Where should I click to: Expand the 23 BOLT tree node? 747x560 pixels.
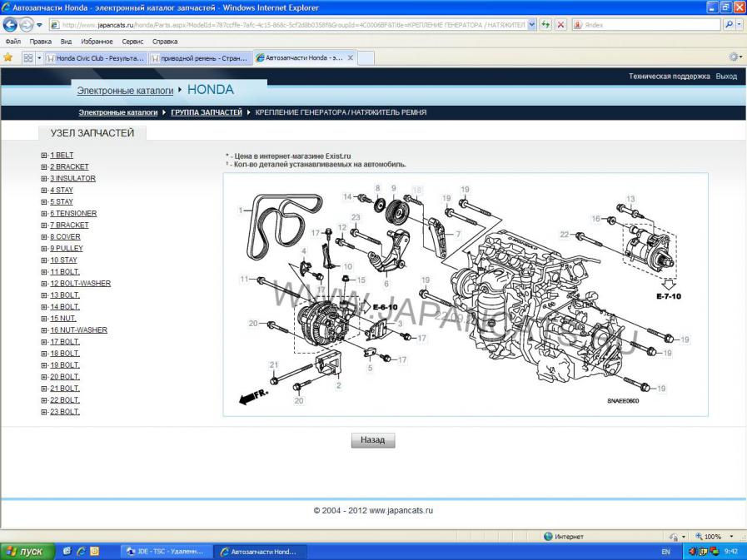pyautogui.click(x=44, y=412)
